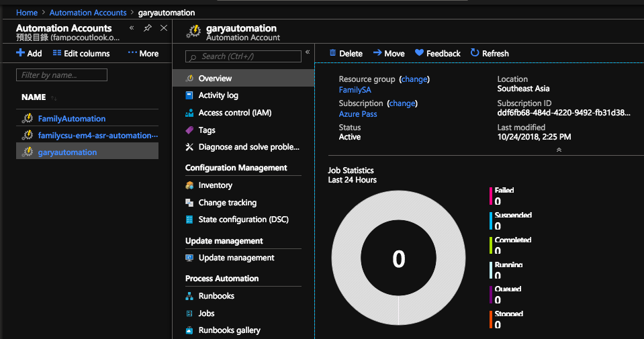The height and width of the screenshot is (339, 644).
Task: Close the Automation Accounts blade
Action: coord(164,28)
